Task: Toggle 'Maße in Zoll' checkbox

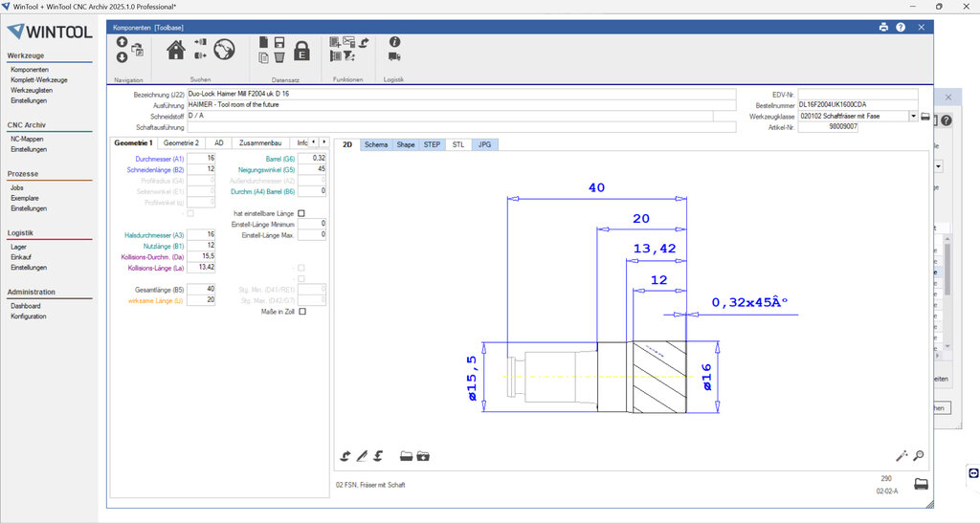Action: [x=302, y=312]
